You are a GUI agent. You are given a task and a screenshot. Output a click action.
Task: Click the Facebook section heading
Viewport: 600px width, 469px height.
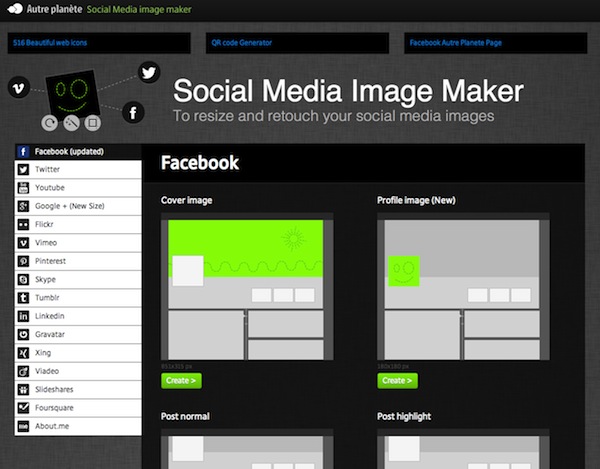coord(200,163)
